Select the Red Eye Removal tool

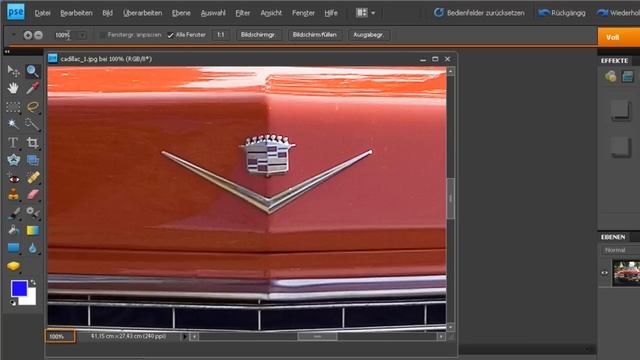[13, 178]
